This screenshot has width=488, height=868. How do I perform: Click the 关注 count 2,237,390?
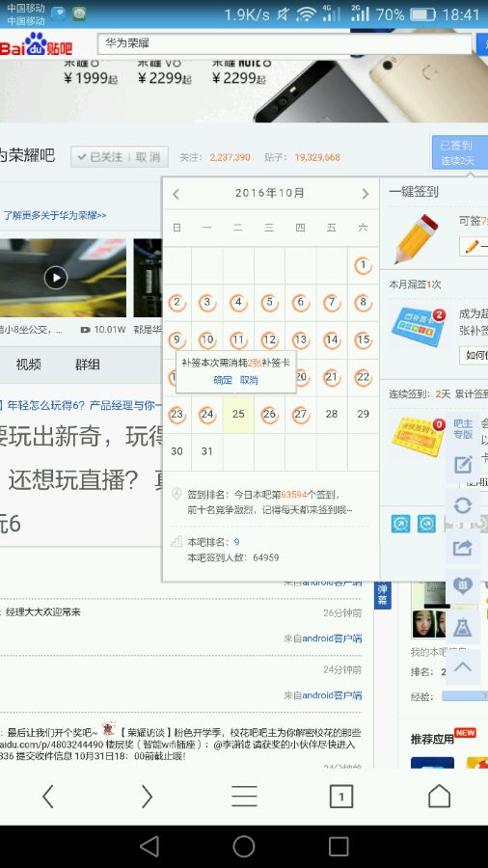pyautogui.click(x=230, y=157)
